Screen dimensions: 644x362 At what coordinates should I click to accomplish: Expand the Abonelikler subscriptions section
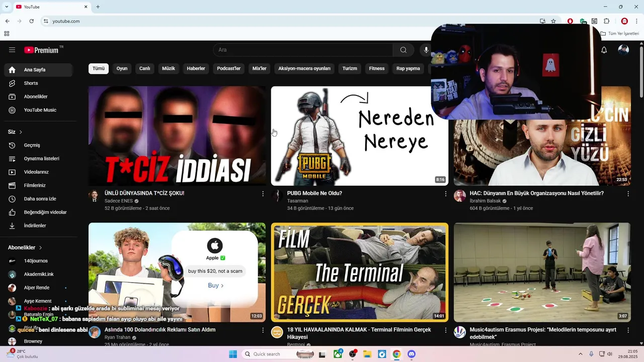point(25,247)
